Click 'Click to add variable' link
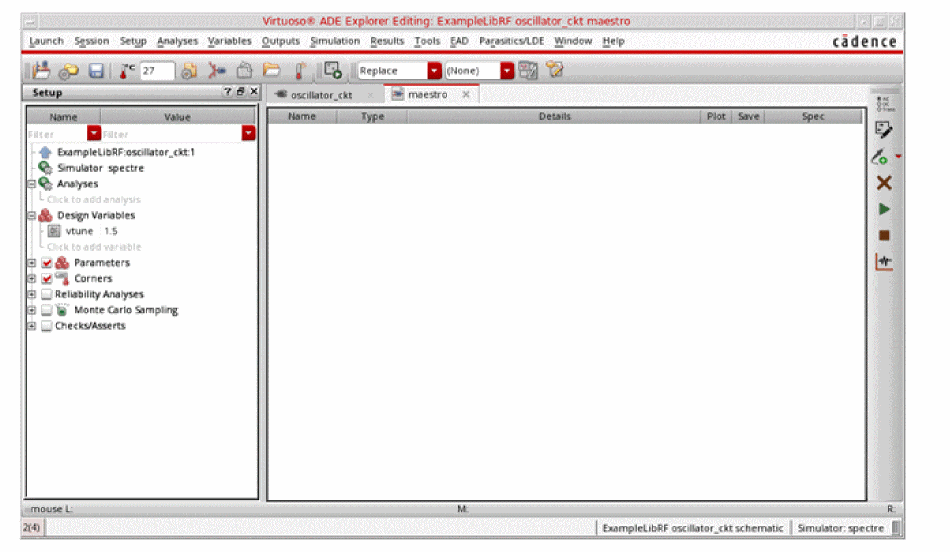950x552 pixels. point(94,247)
